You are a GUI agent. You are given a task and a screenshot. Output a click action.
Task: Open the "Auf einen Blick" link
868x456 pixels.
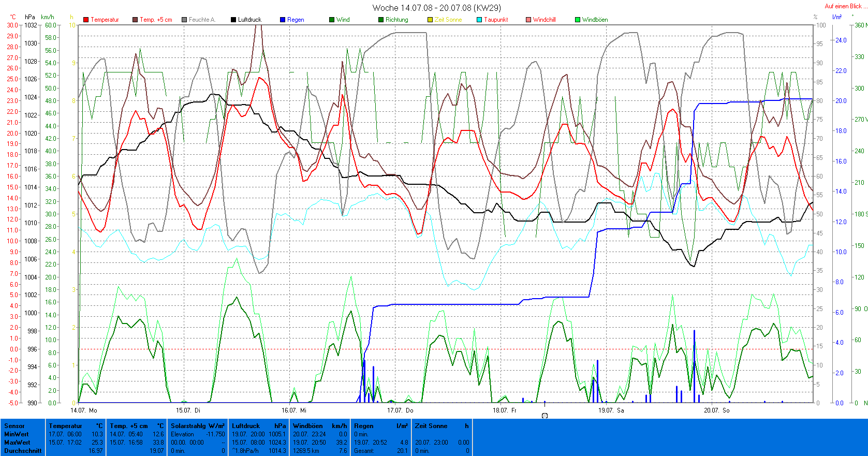(843, 6)
